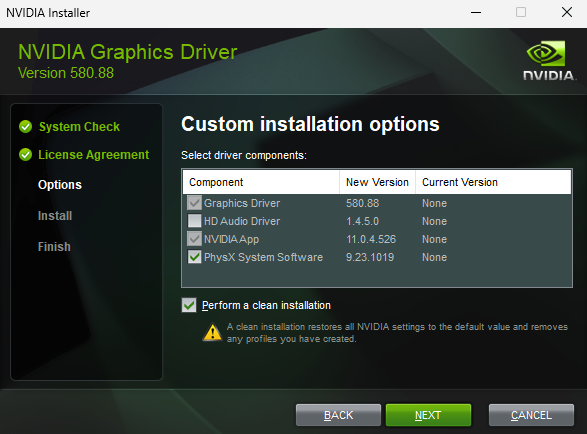
Task: Select the Finish step in sidebar
Action: click(54, 247)
